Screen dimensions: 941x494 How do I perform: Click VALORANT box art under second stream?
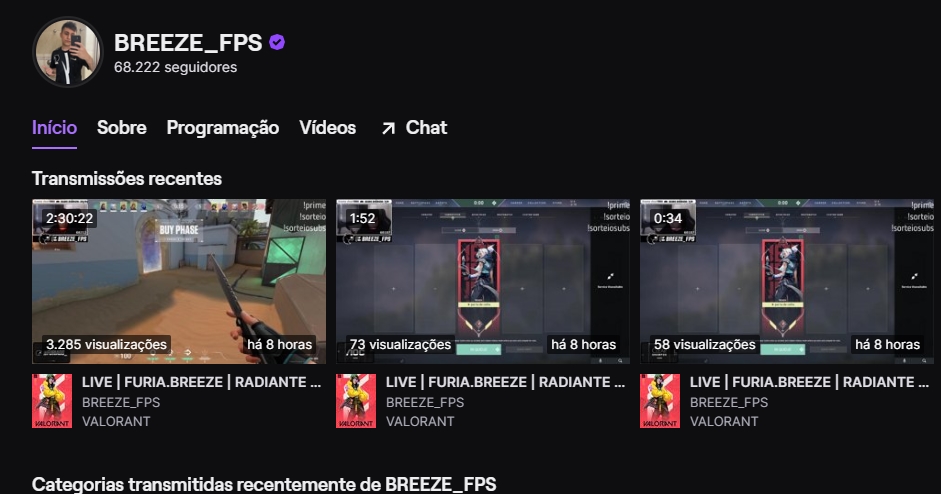click(x=356, y=401)
